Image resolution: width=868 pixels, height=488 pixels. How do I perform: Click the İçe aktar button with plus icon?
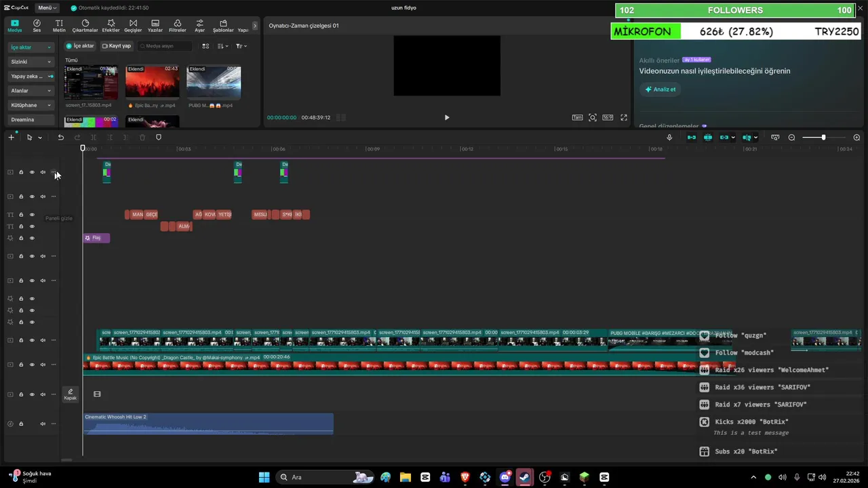point(80,46)
